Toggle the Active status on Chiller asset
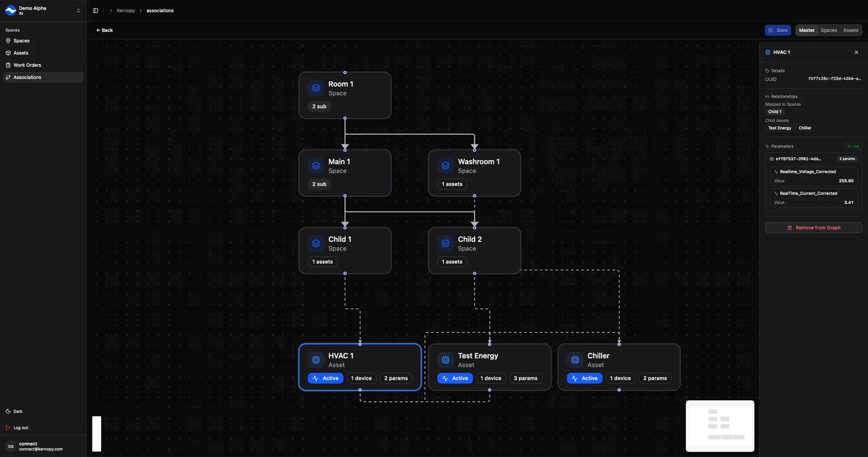This screenshot has width=868, height=457. 584,378
